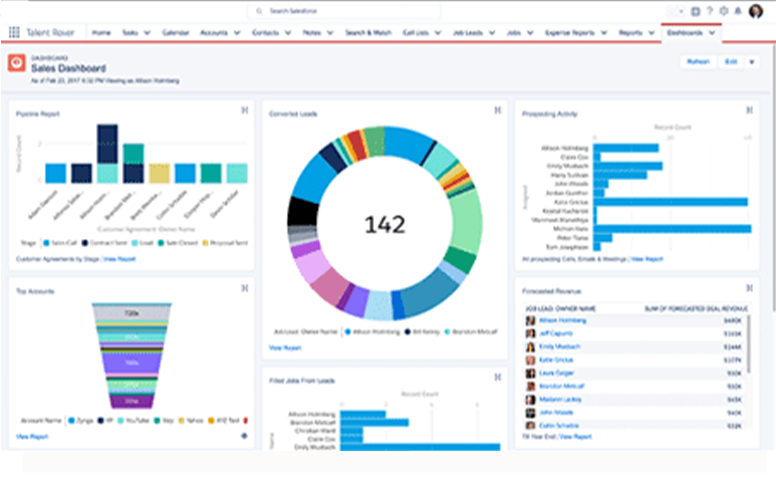Click the Refresh button
The image size is (776, 494).
698,62
